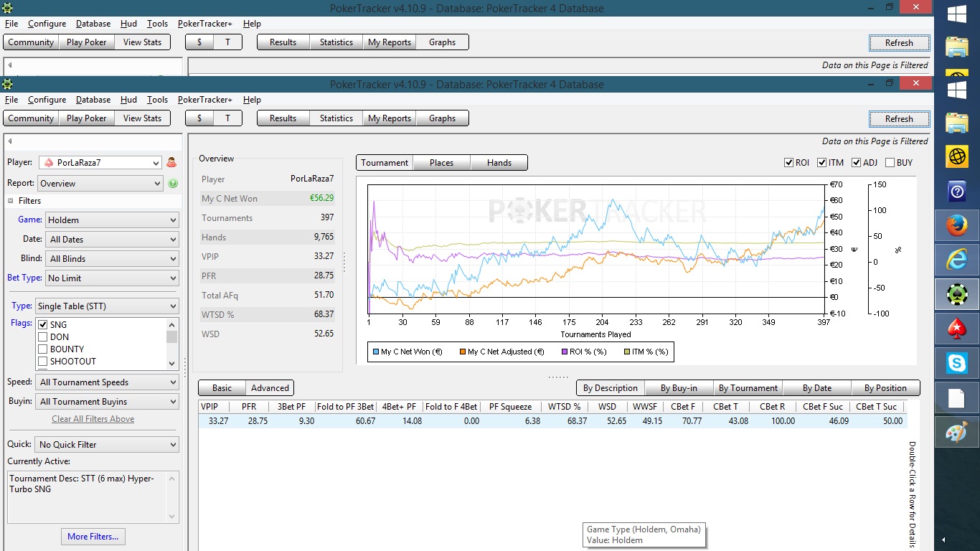Click the Graphs button in the front window

[442, 118]
